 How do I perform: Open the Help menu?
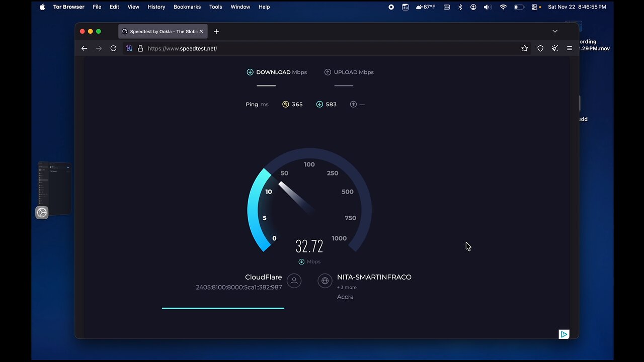pos(264,7)
